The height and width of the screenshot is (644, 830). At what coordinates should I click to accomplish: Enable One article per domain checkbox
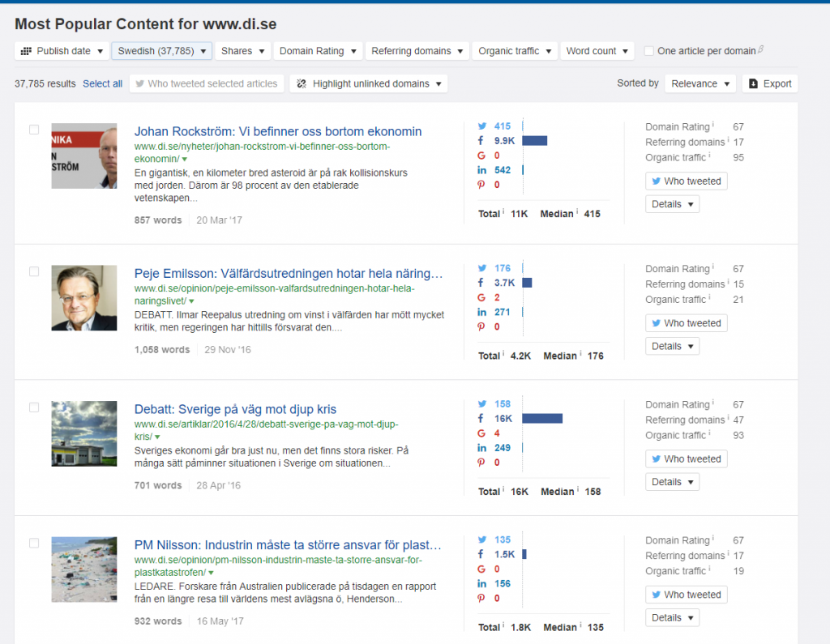coord(648,51)
